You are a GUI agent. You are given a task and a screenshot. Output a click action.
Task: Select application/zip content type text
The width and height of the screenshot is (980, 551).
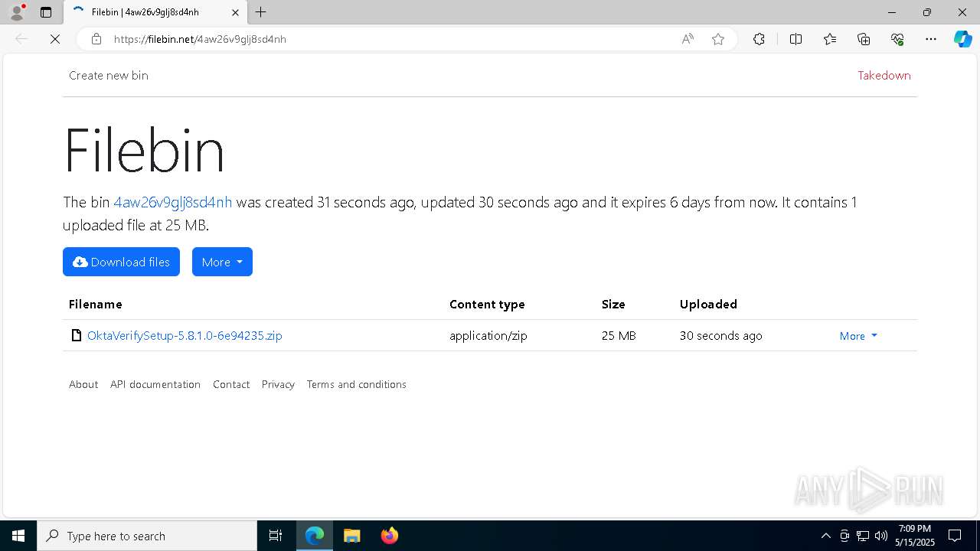pos(488,335)
